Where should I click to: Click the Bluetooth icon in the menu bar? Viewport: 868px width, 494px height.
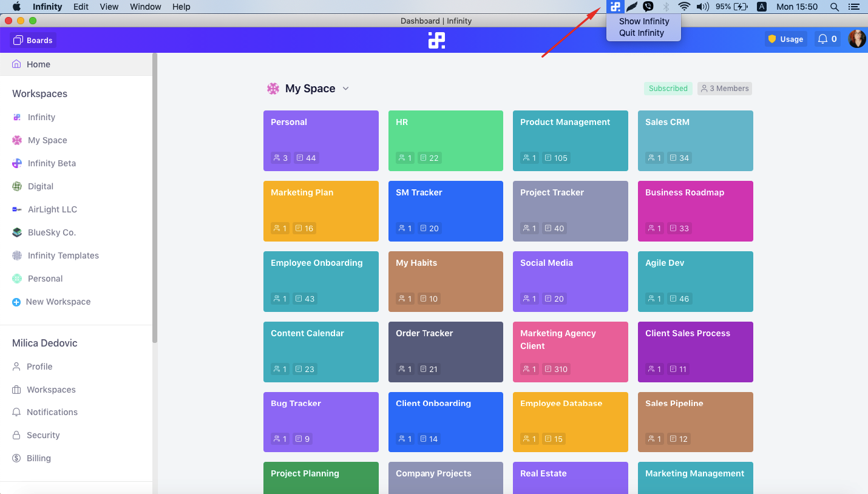(665, 7)
